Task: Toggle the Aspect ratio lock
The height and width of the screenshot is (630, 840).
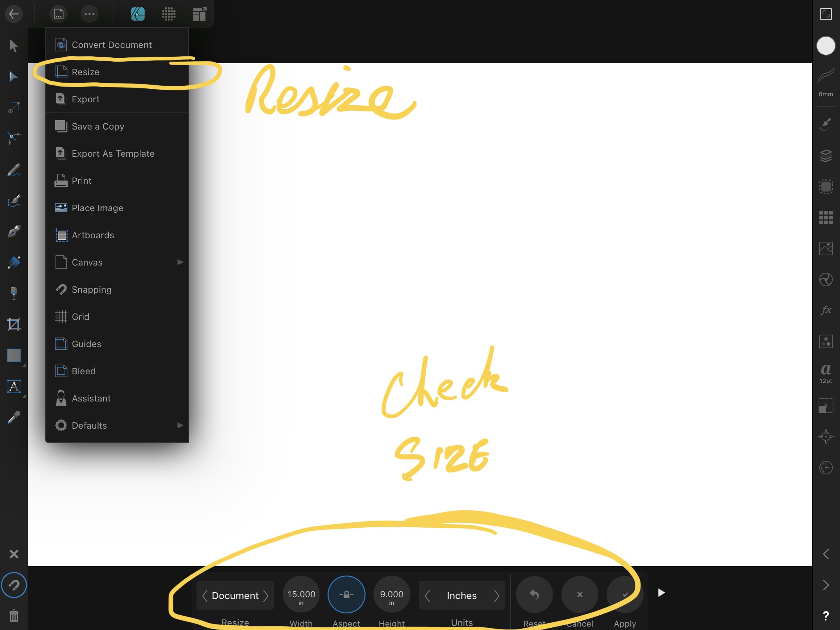Action: tap(346, 594)
